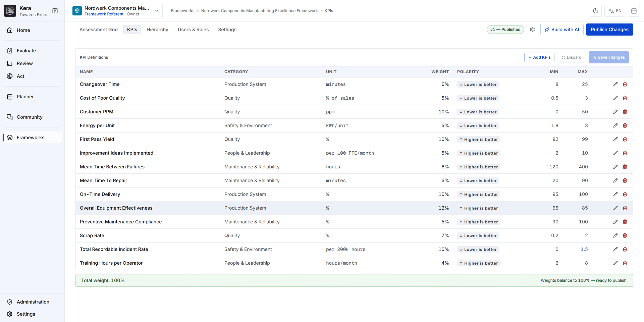Toggle polarity badge for First Pass Yield
Screen dimensions: 644x322
[478, 139]
